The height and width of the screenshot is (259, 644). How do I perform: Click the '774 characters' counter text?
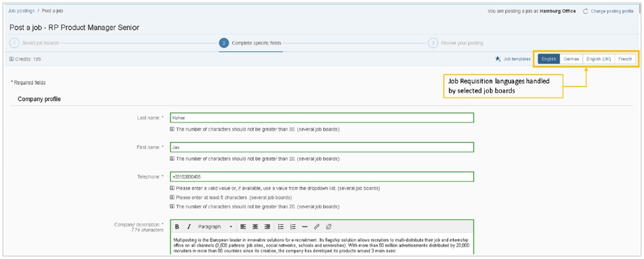pos(147,230)
